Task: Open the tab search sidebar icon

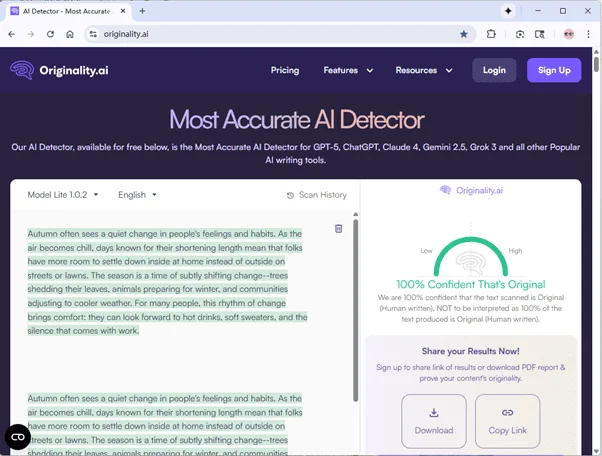Action: coord(540,34)
